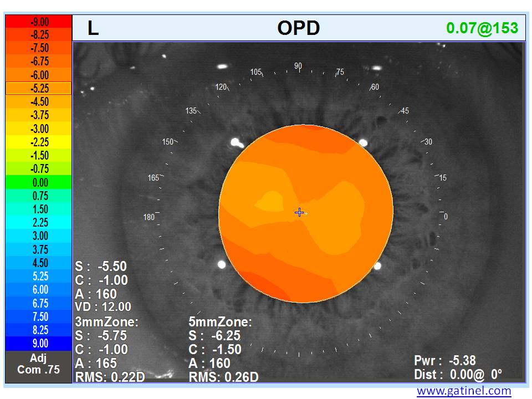Click the green 0.07@153 value
The width and height of the screenshot is (532, 399).
click(x=482, y=28)
